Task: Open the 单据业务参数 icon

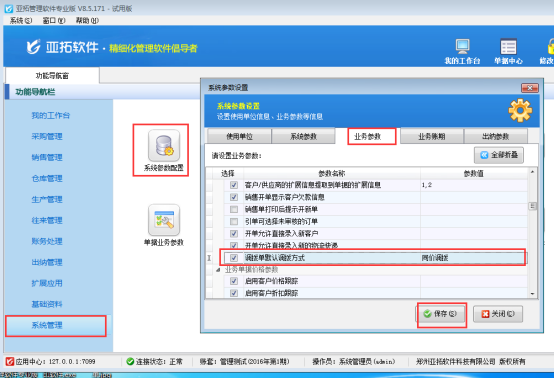Action: pyautogui.click(x=164, y=220)
